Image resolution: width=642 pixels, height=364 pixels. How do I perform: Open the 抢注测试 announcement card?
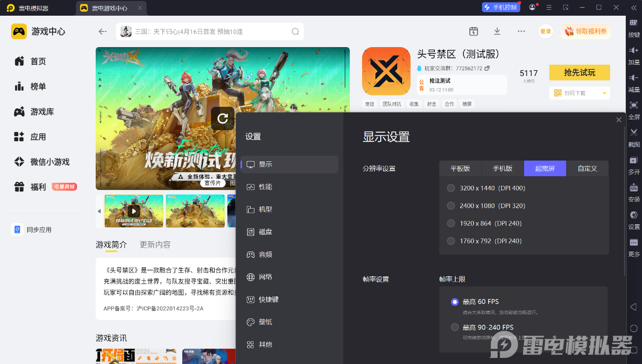pos(462,85)
